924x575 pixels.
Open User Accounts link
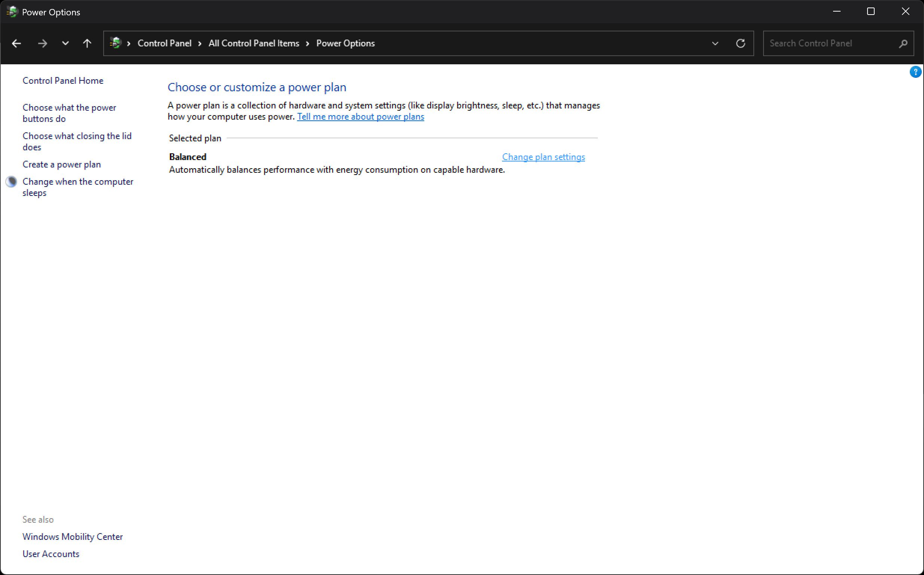(51, 554)
